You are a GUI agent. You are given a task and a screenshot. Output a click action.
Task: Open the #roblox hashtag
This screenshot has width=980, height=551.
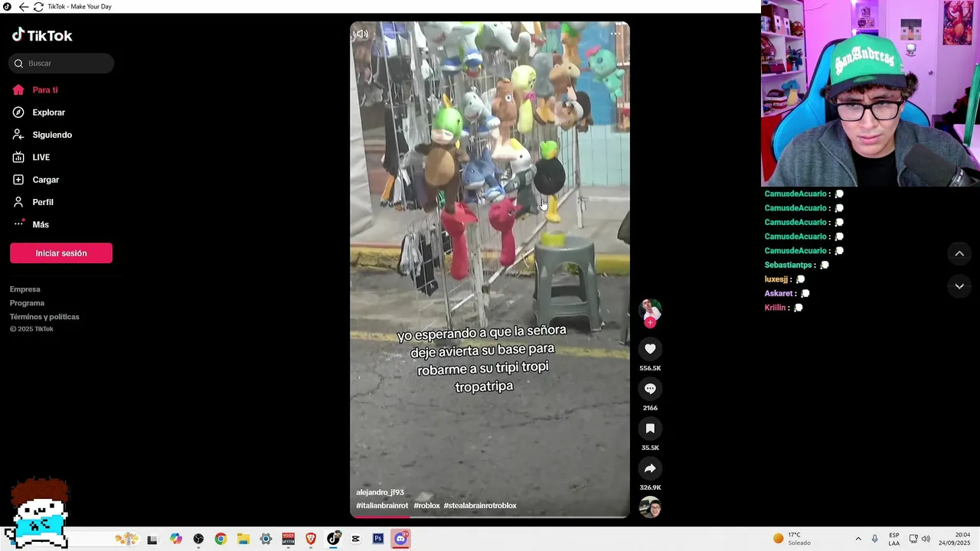coord(426,506)
